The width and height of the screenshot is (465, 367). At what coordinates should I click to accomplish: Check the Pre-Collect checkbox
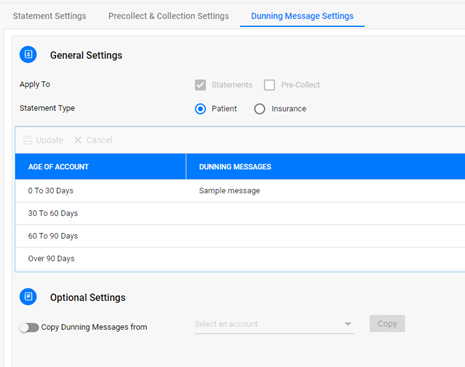pyautogui.click(x=269, y=85)
